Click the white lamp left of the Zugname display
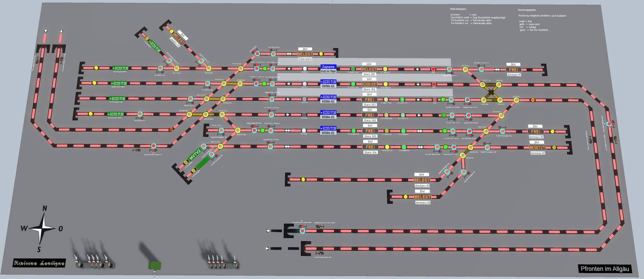The image size is (644, 279). pos(305,69)
